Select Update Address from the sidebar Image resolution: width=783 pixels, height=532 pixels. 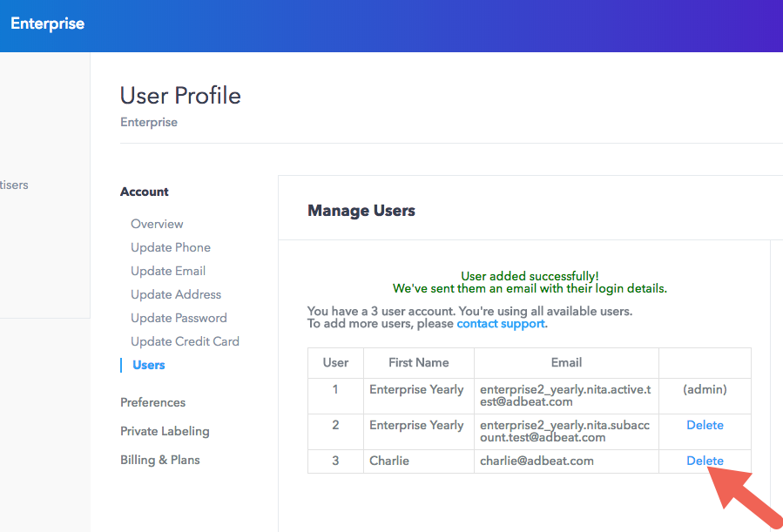pyautogui.click(x=175, y=294)
